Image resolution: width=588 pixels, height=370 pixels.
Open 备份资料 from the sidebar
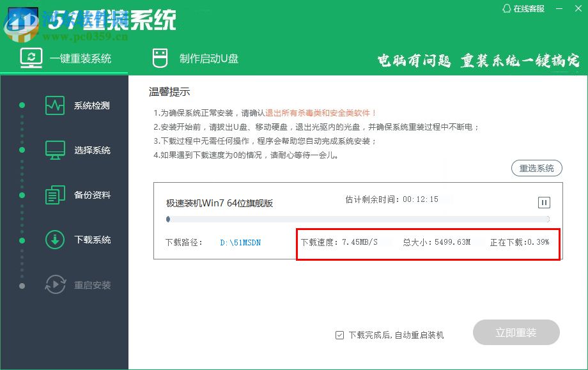pos(56,195)
